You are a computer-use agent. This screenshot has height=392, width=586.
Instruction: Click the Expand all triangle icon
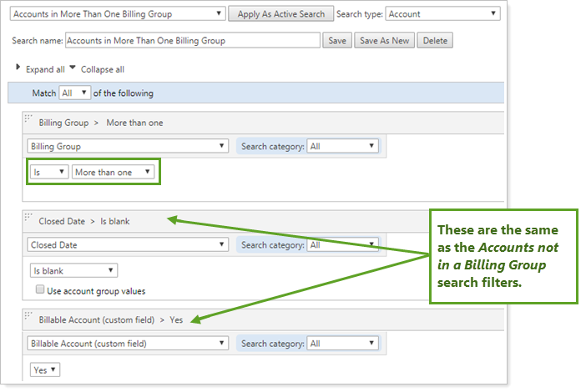click(18, 68)
